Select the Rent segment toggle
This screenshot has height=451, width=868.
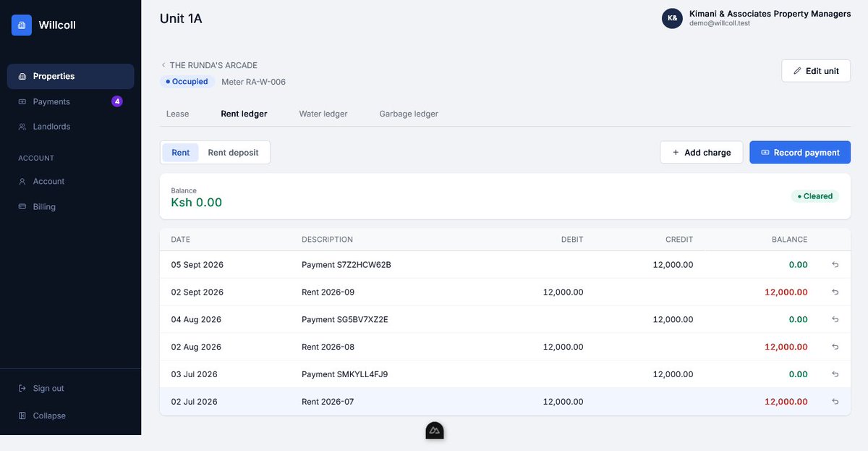point(181,153)
